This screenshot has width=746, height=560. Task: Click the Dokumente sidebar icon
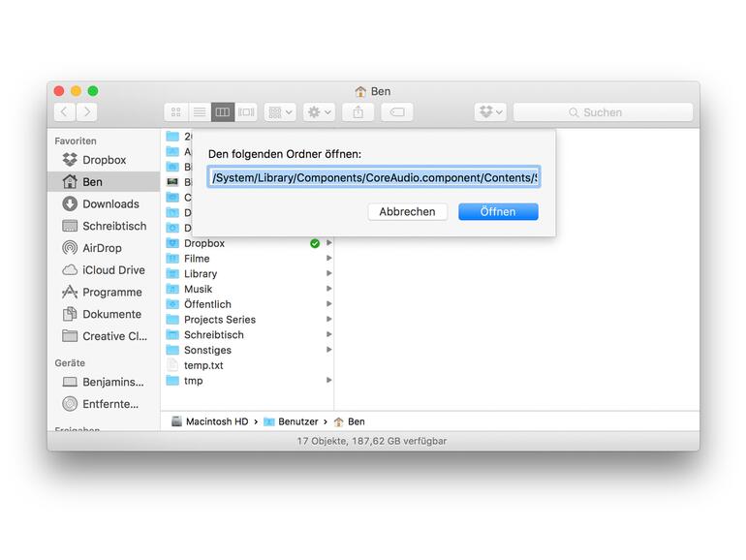click(x=70, y=314)
